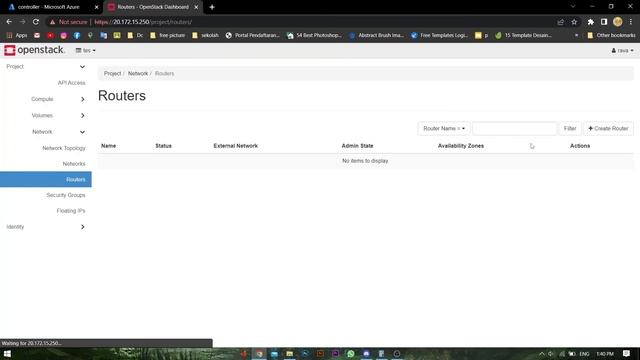640x360 pixels.
Task: Open a new browser tab
Action: pyautogui.click(x=212, y=7)
